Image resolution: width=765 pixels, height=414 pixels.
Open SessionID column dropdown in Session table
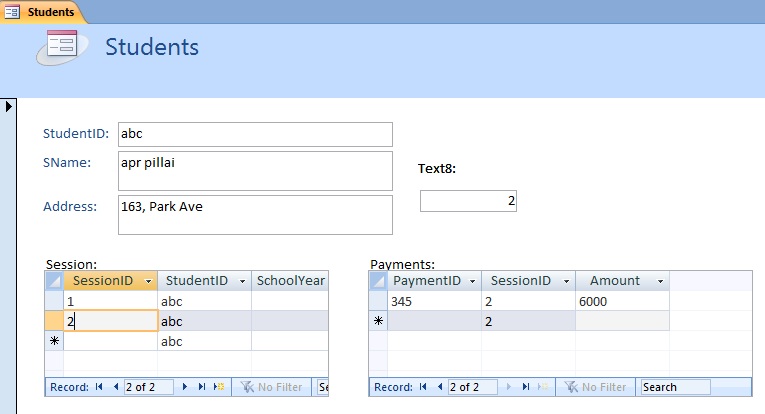click(x=149, y=281)
